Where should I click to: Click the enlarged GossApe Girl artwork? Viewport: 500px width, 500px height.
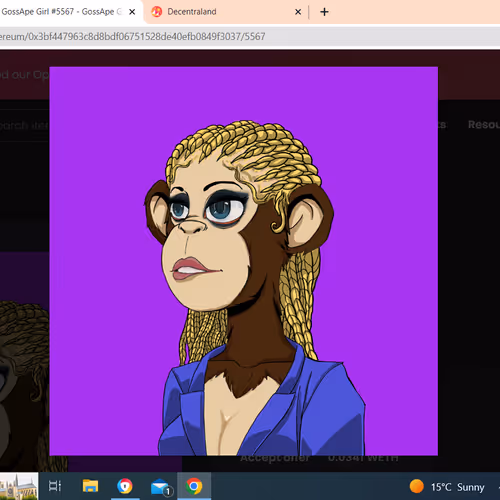click(x=243, y=261)
